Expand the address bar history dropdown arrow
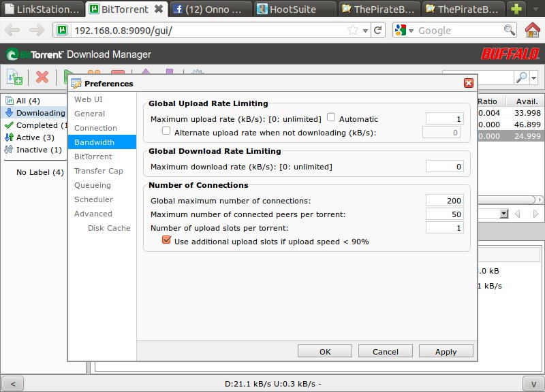This screenshot has height=392, width=545. (367, 31)
